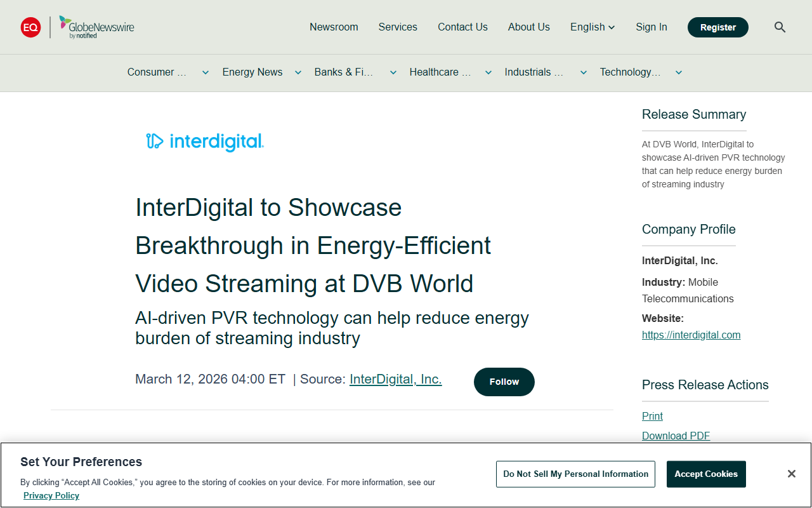812x508 pixels.
Task: Click the AI-driven PVR technology subheading
Action: point(332,328)
